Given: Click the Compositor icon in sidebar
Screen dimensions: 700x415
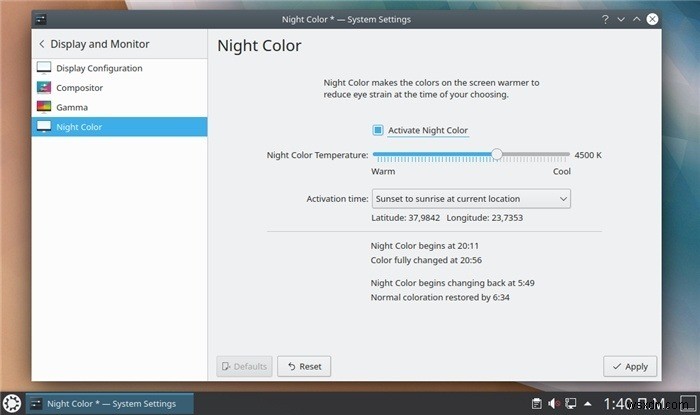Looking at the screenshot, I should click(44, 87).
